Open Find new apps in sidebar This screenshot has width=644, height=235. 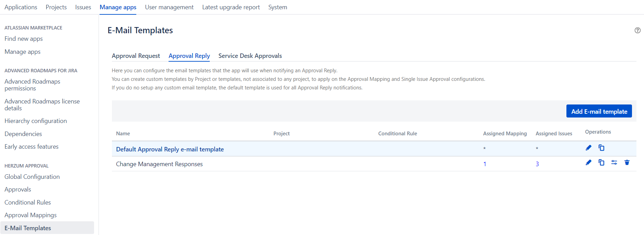[x=24, y=39]
